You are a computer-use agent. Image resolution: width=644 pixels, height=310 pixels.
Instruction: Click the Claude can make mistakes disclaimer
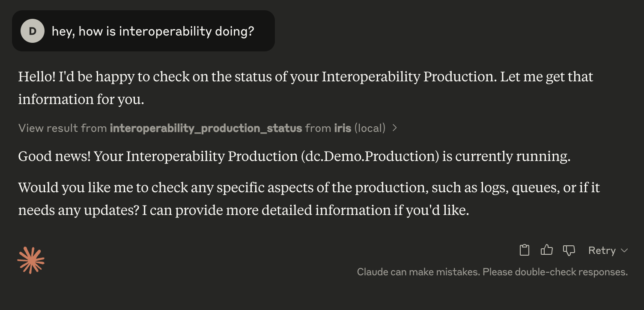[492, 272]
